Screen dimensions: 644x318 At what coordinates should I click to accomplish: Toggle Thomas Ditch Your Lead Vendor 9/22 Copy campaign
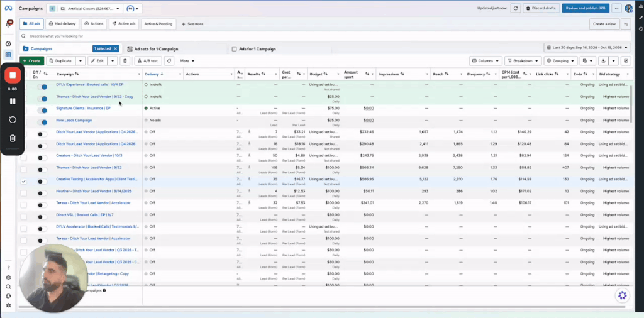coord(42,99)
